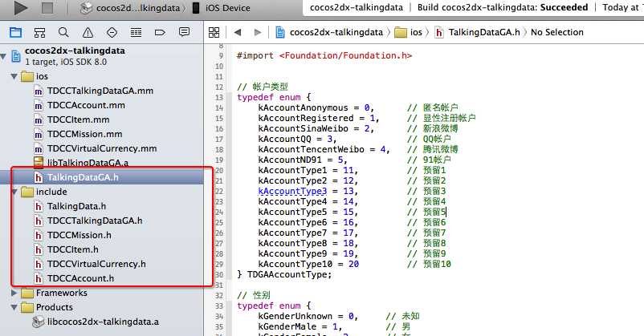The width and height of the screenshot is (644, 336).
Task: Select the Products folder
Action: pyautogui.click(x=47, y=307)
